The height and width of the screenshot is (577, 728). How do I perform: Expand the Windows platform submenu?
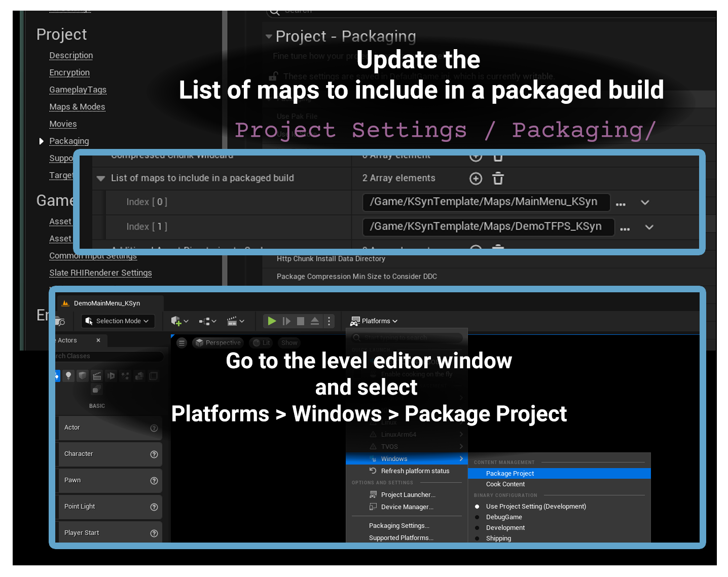(407, 458)
